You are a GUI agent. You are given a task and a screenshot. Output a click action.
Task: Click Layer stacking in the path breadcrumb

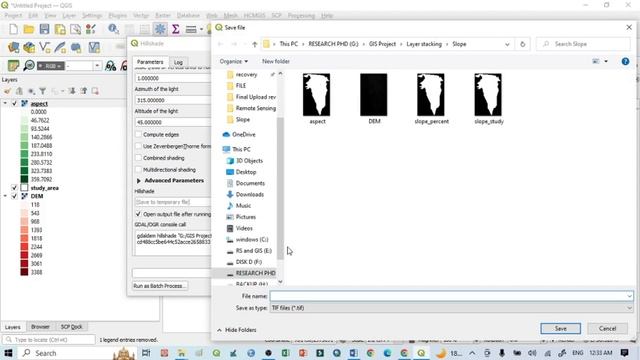tap(424, 44)
